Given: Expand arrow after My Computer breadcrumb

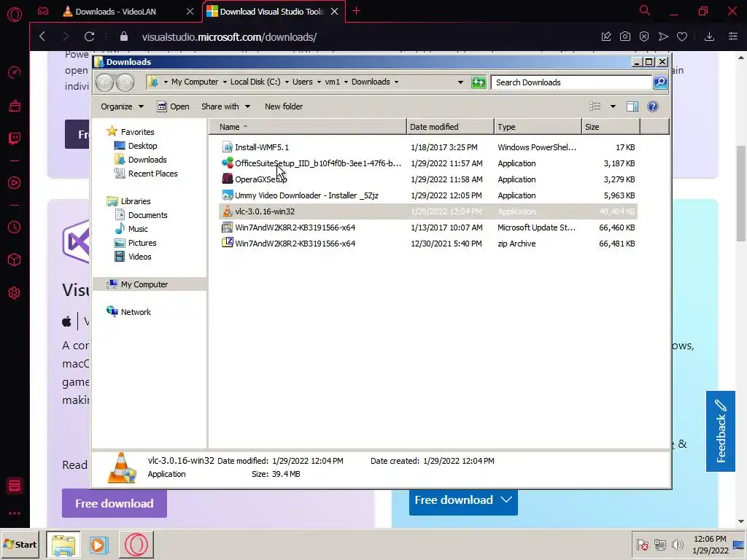Looking at the screenshot, I should point(225,82).
